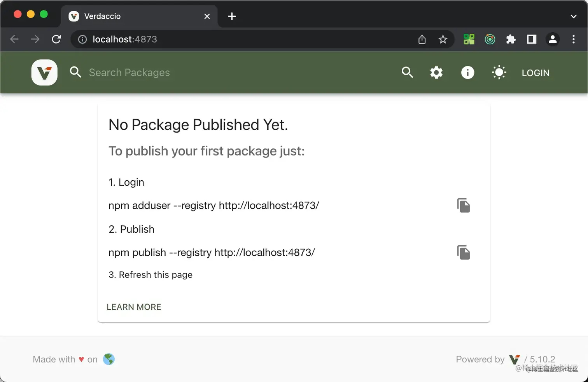Select the Verdaccio browser tab
This screenshot has height=382, width=588.
click(x=139, y=16)
